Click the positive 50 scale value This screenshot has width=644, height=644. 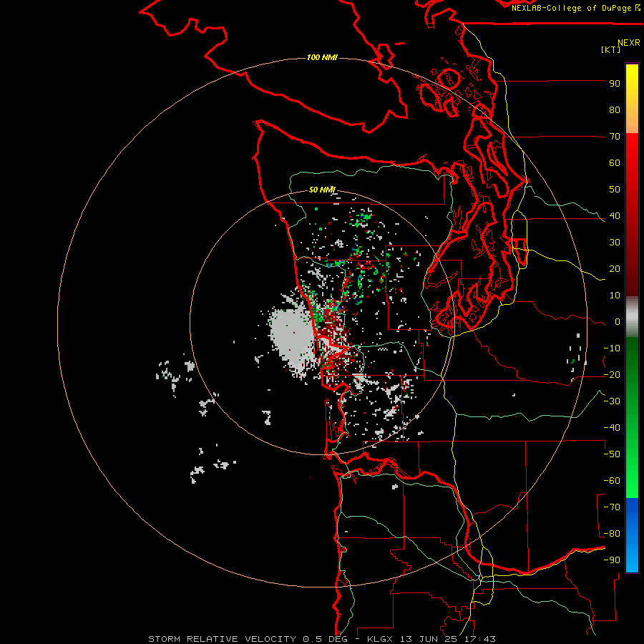[615, 190]
